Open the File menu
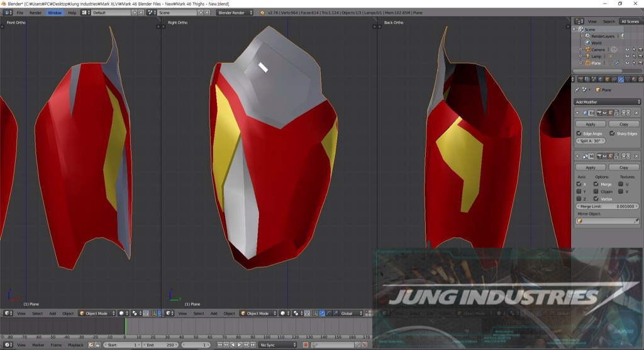 point(19,13)
